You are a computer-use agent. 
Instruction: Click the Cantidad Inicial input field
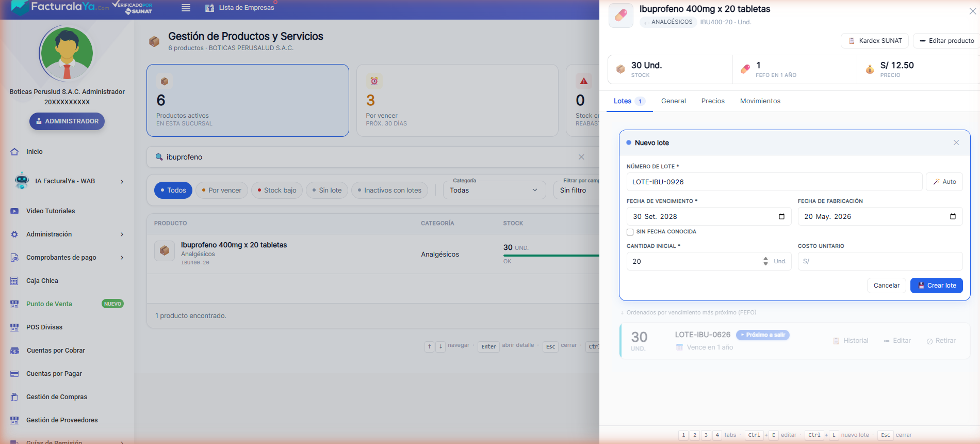point(709,261)
